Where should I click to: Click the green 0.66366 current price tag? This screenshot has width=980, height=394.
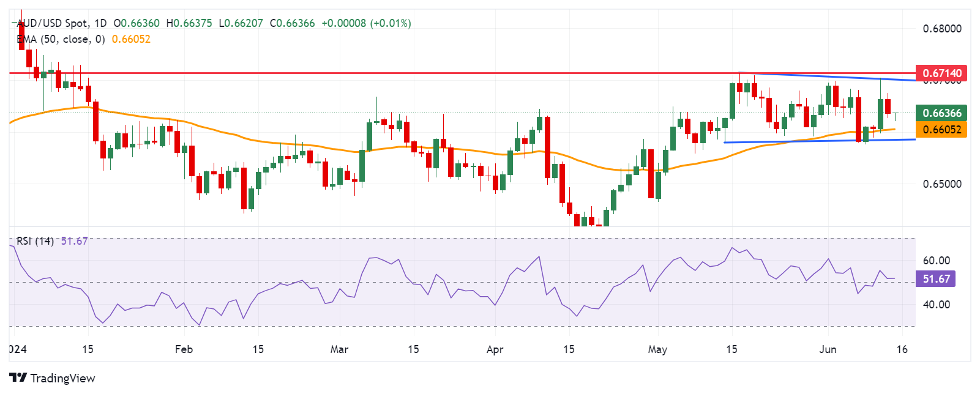[x=941, y=113]
